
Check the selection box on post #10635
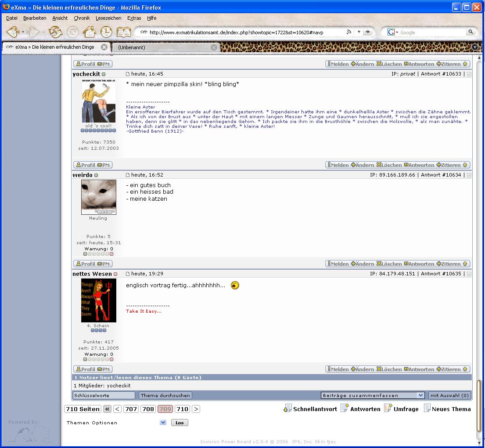(x=469, y=274)
